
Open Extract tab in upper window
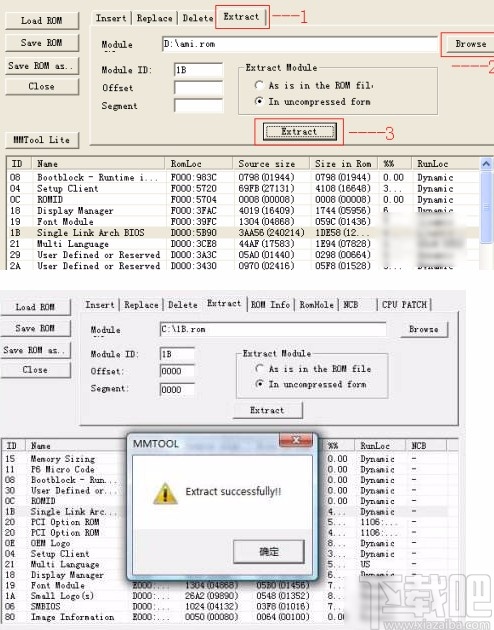(241, 17)
